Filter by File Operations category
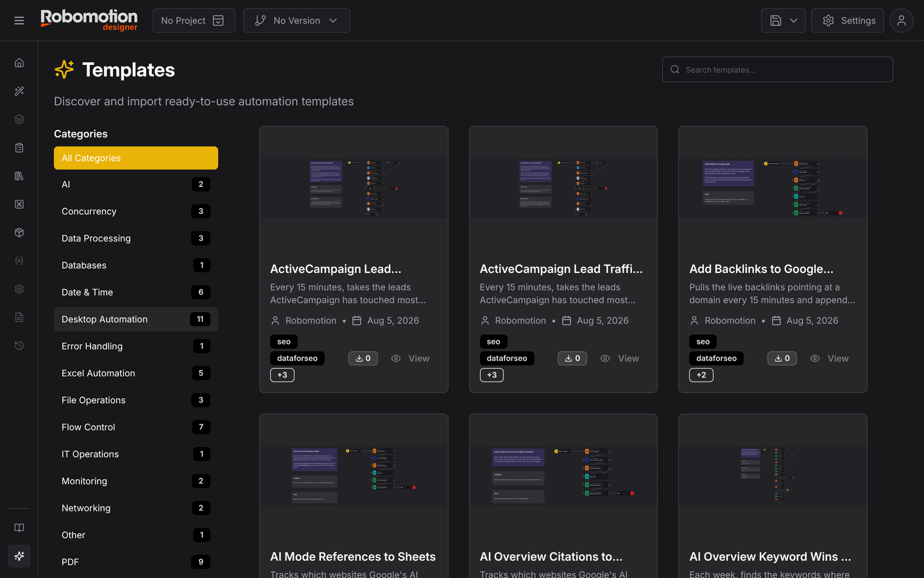The image size is (924, 578). coord(136,400)
